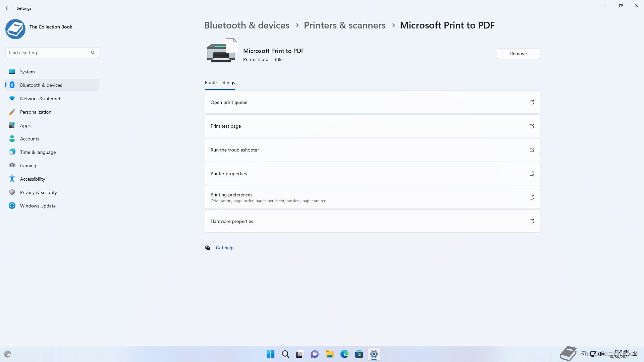Click external link icon on Print test page
644x362 pixels.
click(532, 126)
